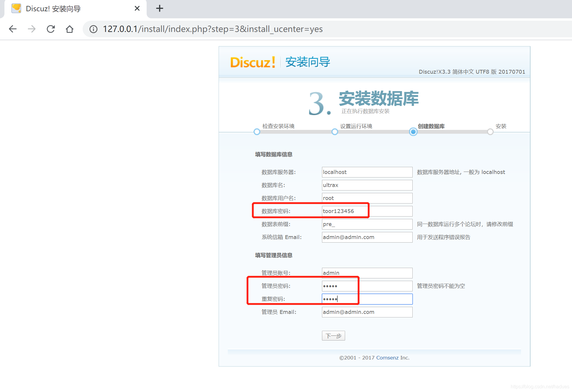Screen dimensions: 572x392
Task: Reload the install page
Action: coord(51,29)
